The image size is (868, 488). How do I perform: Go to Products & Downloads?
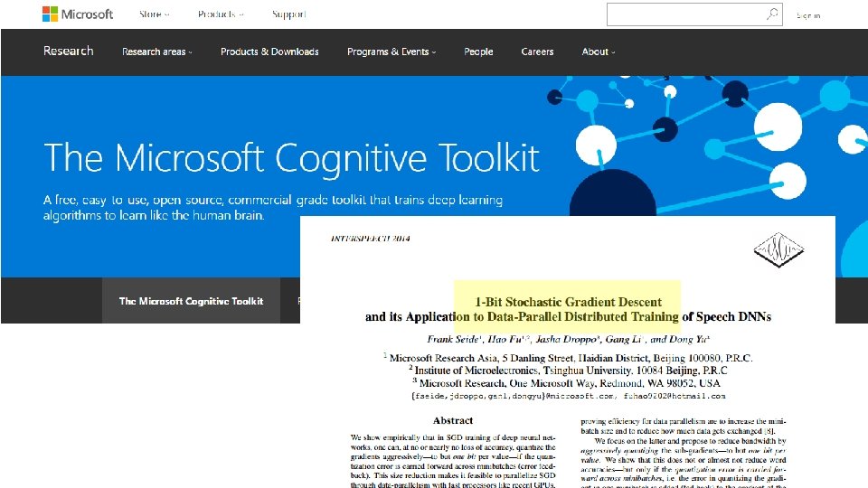point(269,52)
